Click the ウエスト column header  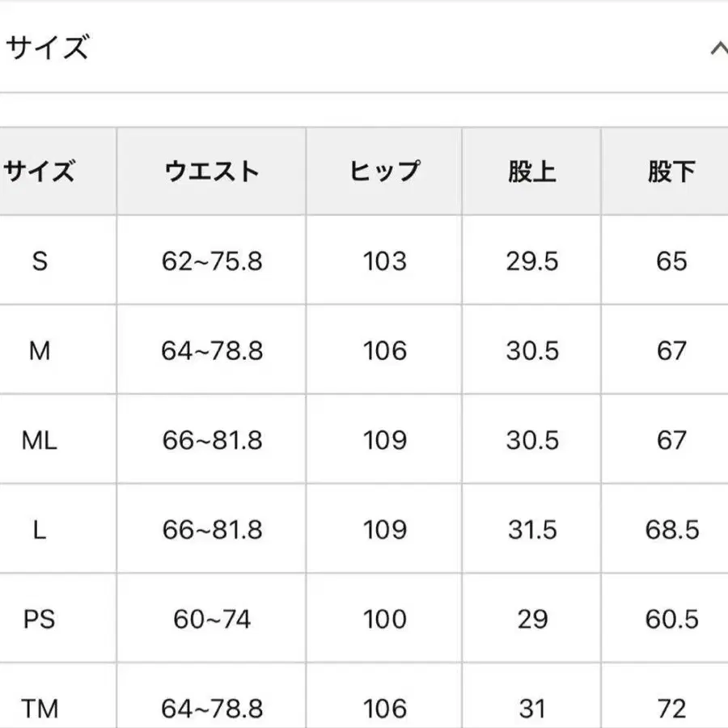pos(213,171)
